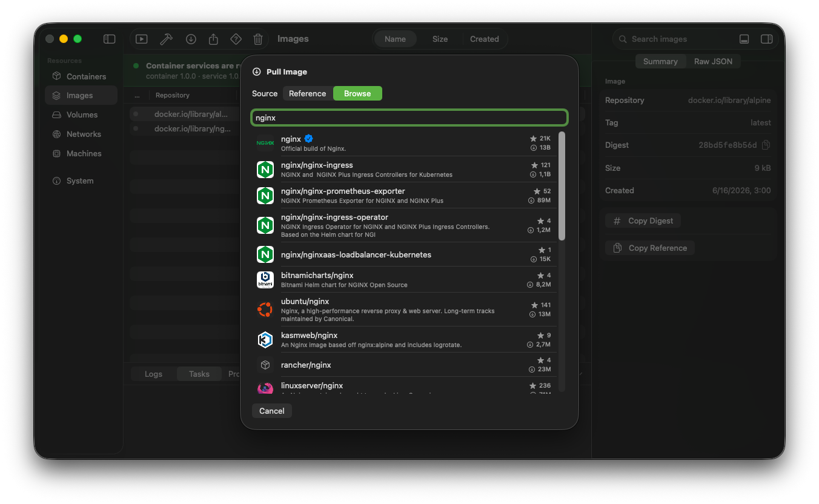Open System in the sidebar
This screenshot has width=819, height=504.
click(x=81, y=181)
